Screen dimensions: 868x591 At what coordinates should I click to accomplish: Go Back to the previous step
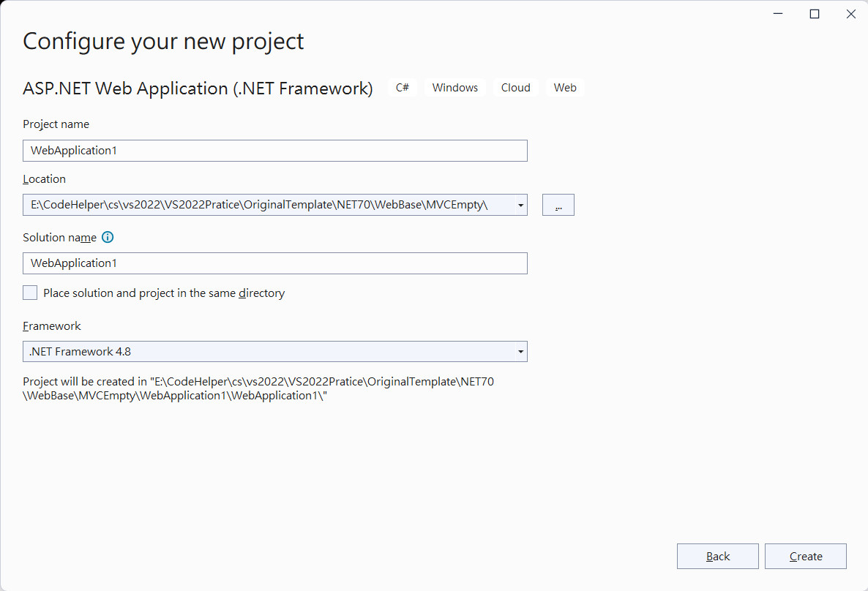point(717,556)
